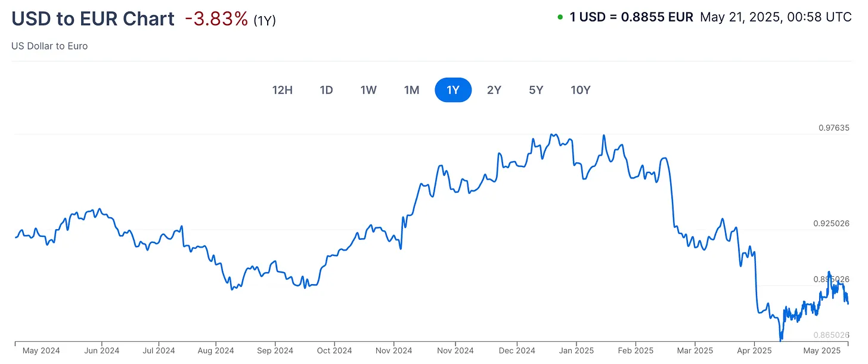Select the US Dollar to Euro subtitle
This screenshot has height=364, width=868.
pyautogui.click(x=49, y=45)
